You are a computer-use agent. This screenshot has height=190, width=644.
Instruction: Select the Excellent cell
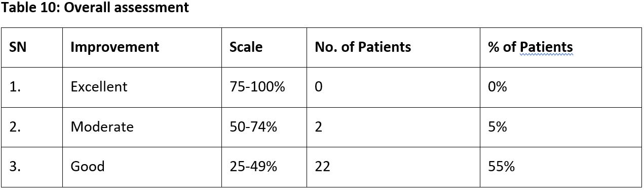(x=142, y=87)
